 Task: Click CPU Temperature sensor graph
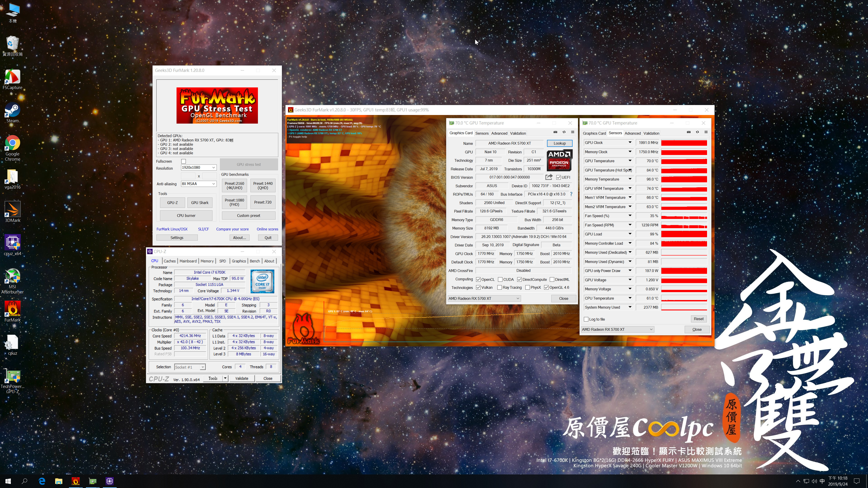click(x=684, y=298)
